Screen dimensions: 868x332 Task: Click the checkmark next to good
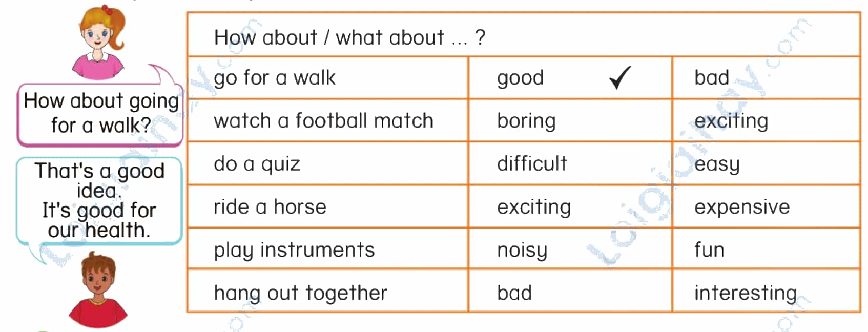point(620,78)
